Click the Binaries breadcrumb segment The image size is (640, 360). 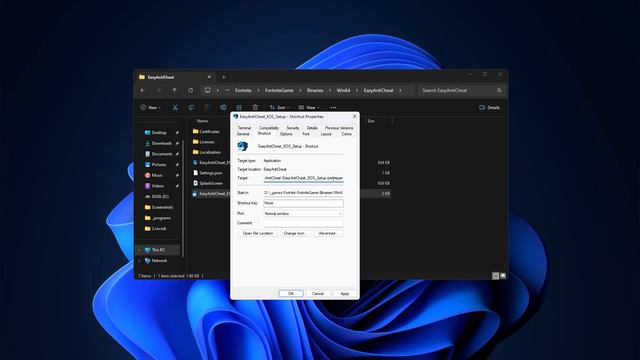pyautogui.click(x=315, y=91)
